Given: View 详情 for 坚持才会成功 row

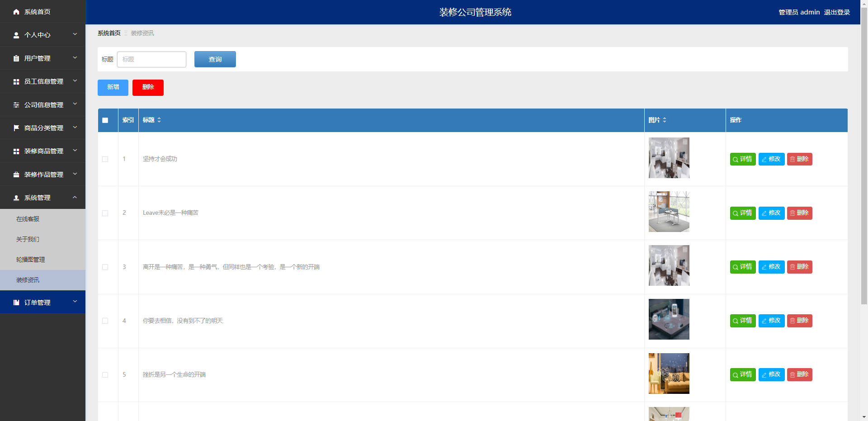Looking at the screenshot, I should (743, 159).
